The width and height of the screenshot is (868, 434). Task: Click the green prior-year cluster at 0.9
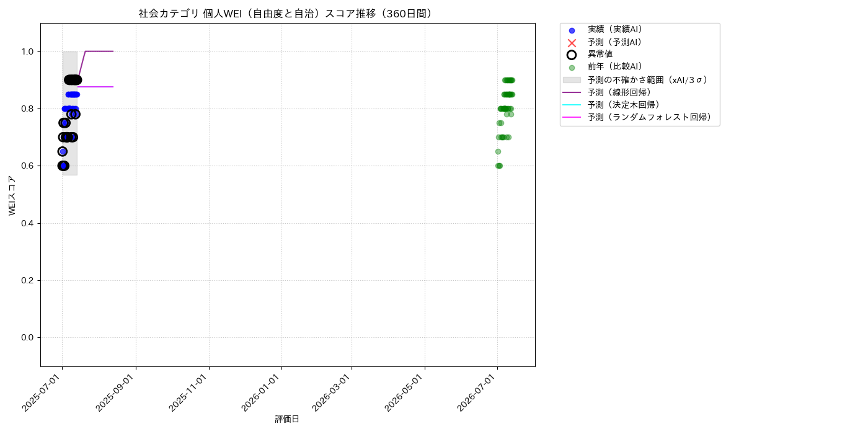(508, 80)
